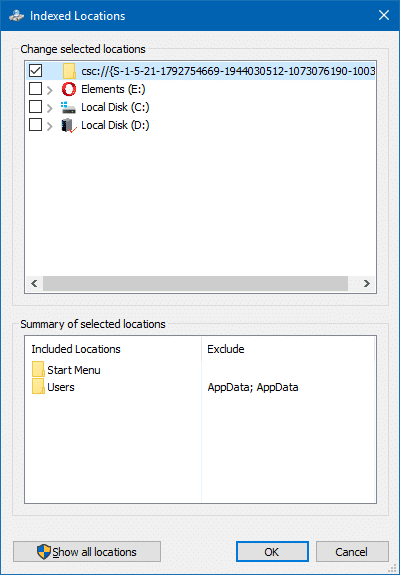Screen dimensions: 400x575
Task: Click Show all locations button
Action: [x=87, y=552]
